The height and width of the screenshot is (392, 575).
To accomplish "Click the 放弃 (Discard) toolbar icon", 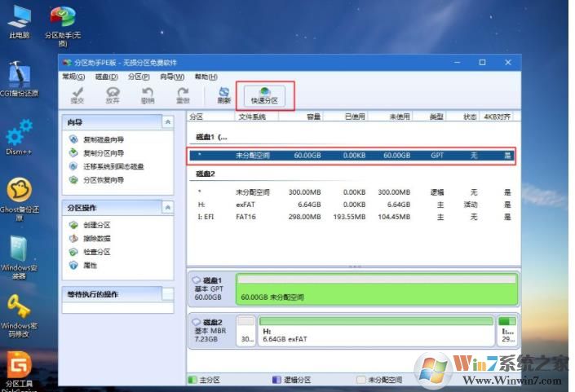I will (113, 95).
